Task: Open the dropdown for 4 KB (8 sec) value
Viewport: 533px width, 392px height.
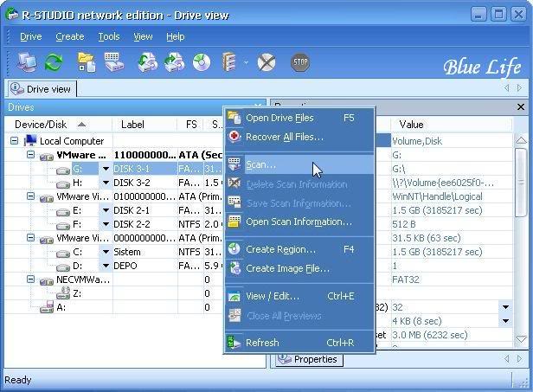Action: [505, 321]
